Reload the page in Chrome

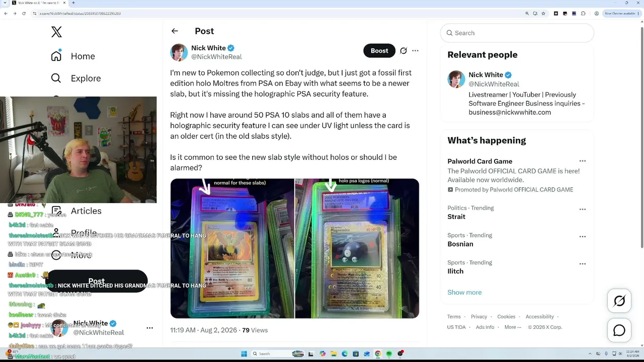tap(24, 14)
